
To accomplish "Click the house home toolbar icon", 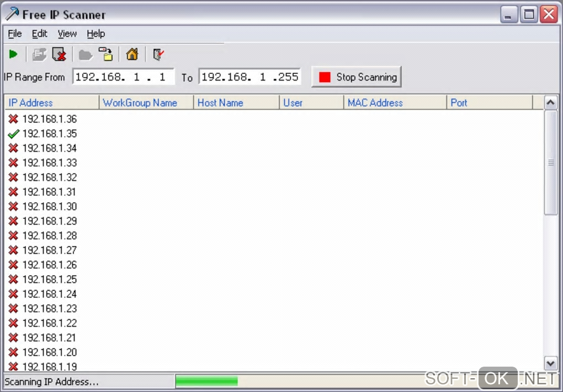I will coord(132,54).
